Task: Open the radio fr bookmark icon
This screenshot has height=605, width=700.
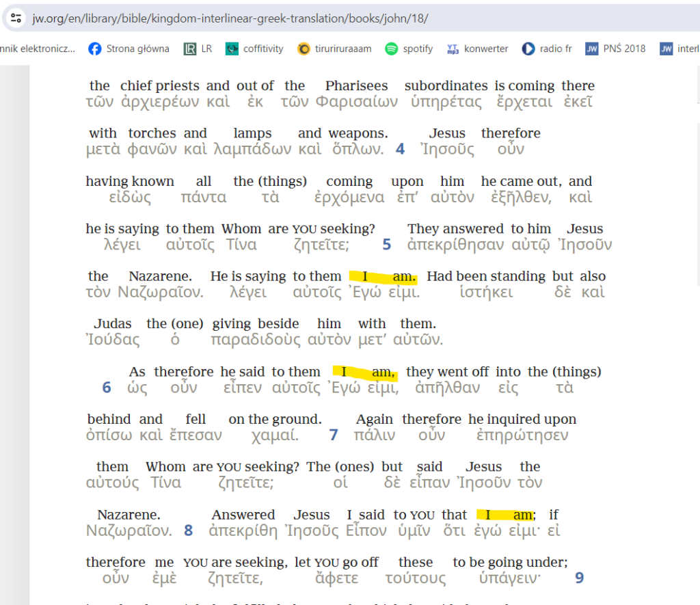Action: coord(528,49)
